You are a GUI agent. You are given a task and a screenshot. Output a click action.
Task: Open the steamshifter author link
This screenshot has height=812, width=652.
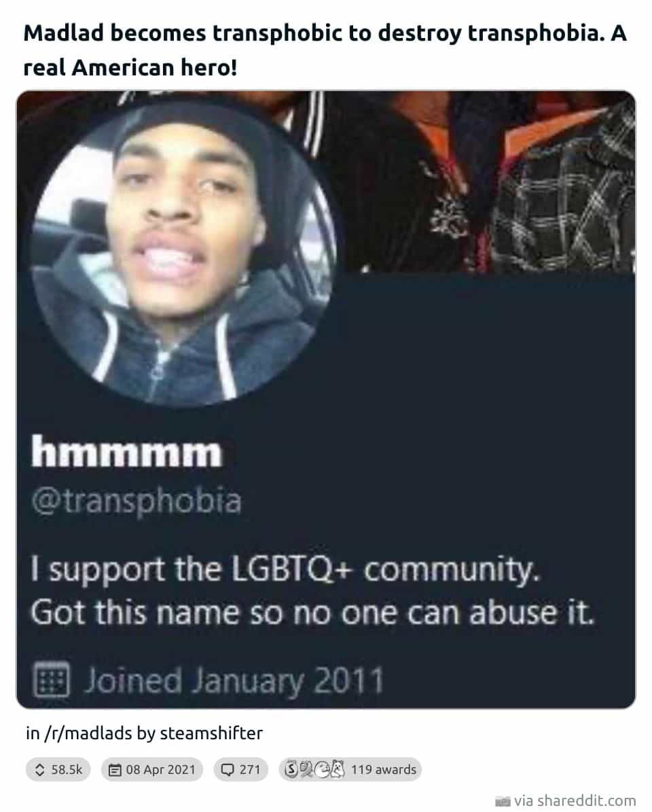tap(211, 733)
